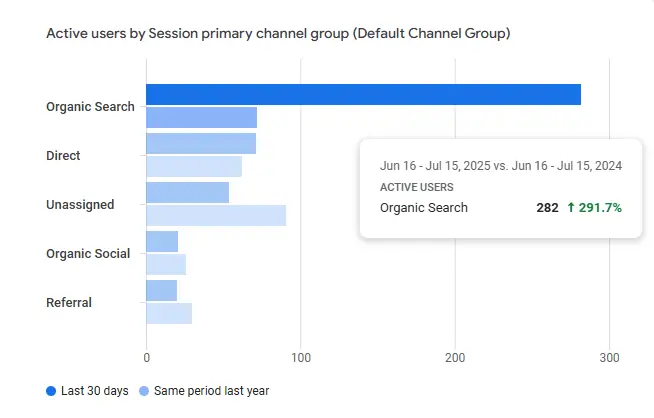
Task: Select the Referral channel label
Action: 70,302
